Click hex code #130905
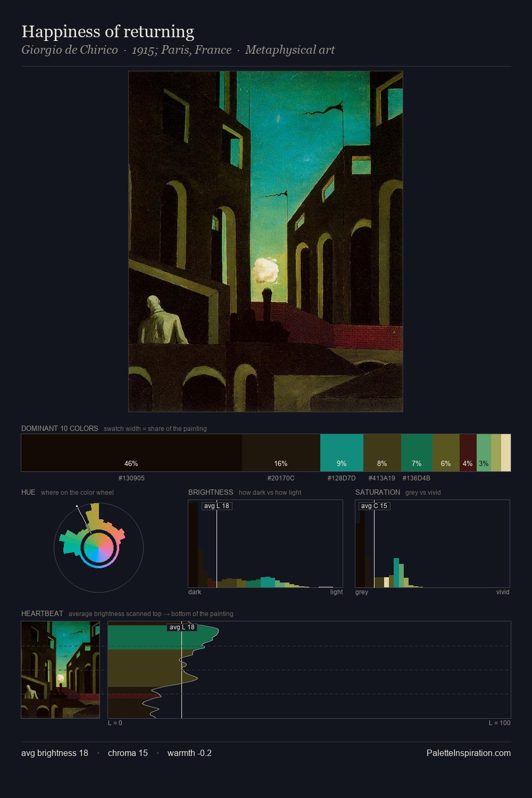 (131, 478)
